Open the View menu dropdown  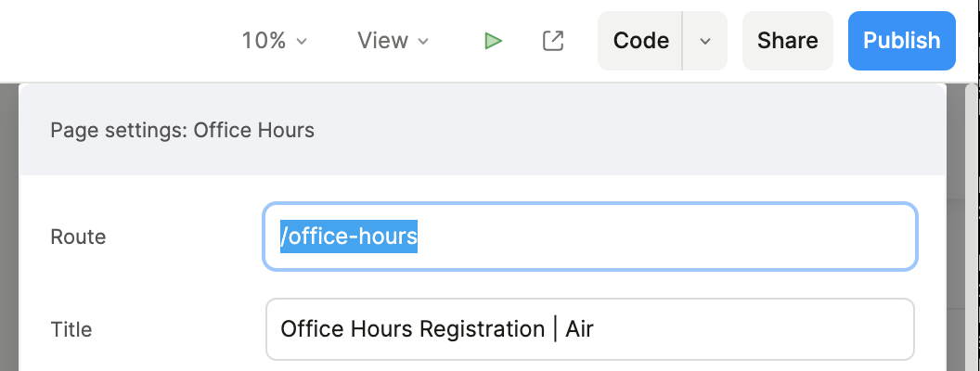pos(393,41)
